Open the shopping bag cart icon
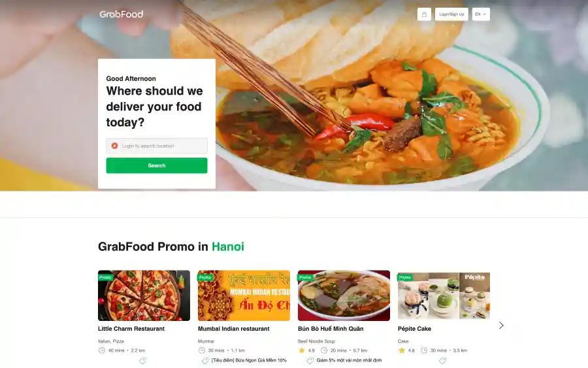 (x=424, y=14)
